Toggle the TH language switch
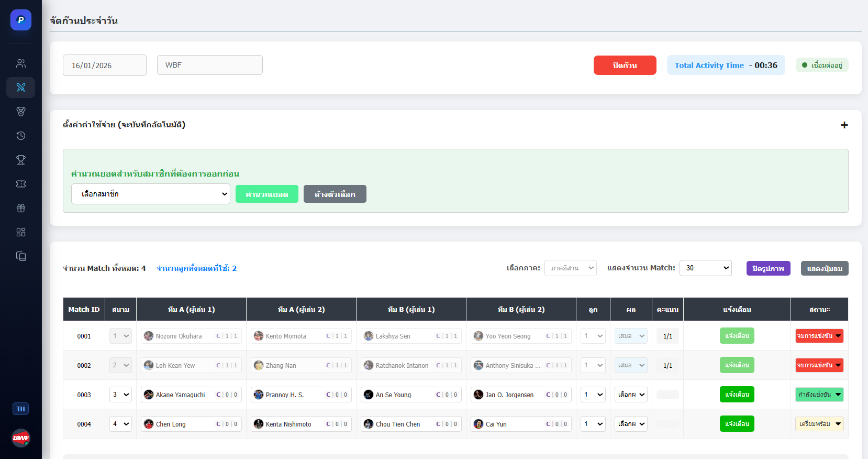 [21, 409]
